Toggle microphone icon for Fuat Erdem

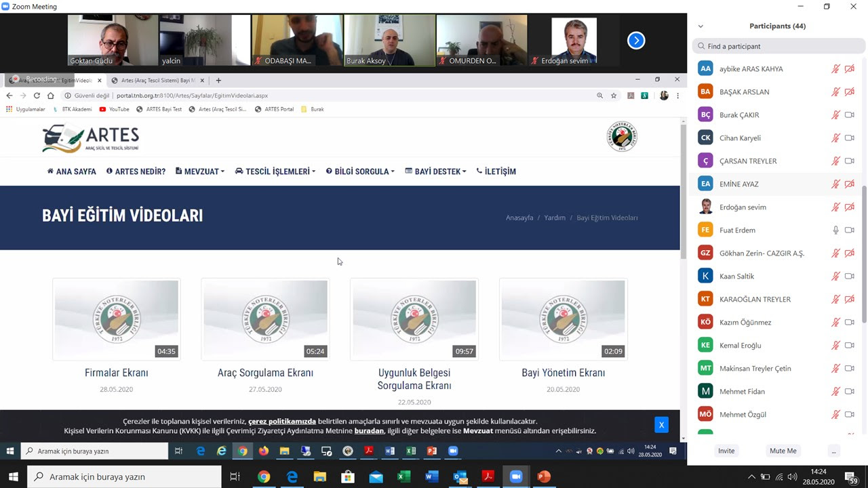(x=835, y=230)
